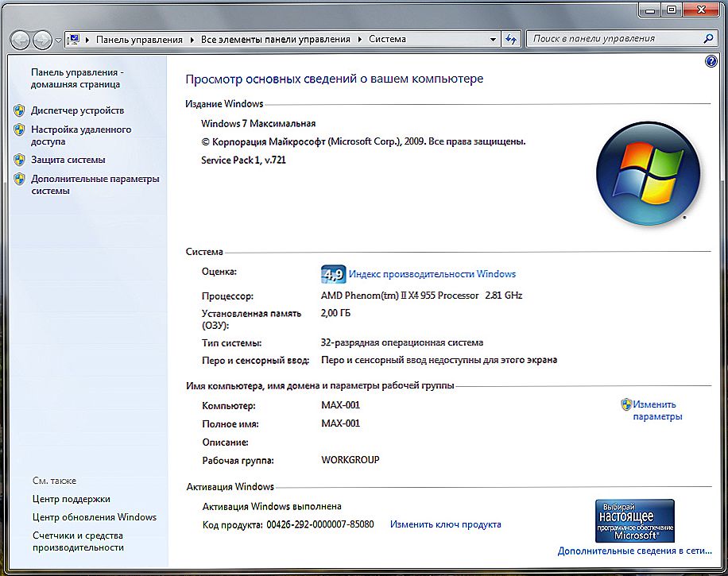Click the magnifier icon in the search box
728x576 pixels.
tap(708, 38)
